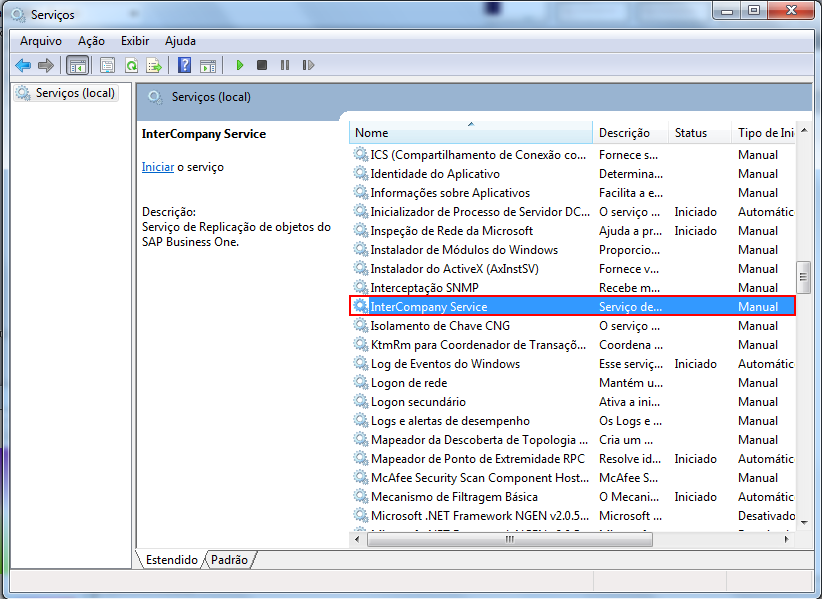Screen dimensions: 822x599
Task: Switch to the Padrão tab
Action: (x=230, y=560)
